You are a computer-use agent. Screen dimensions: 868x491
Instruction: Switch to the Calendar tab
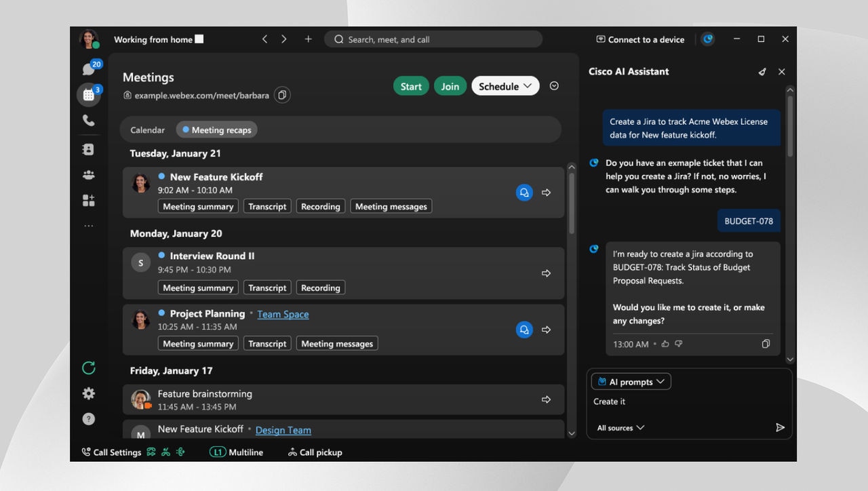click(x=148, y=130)
